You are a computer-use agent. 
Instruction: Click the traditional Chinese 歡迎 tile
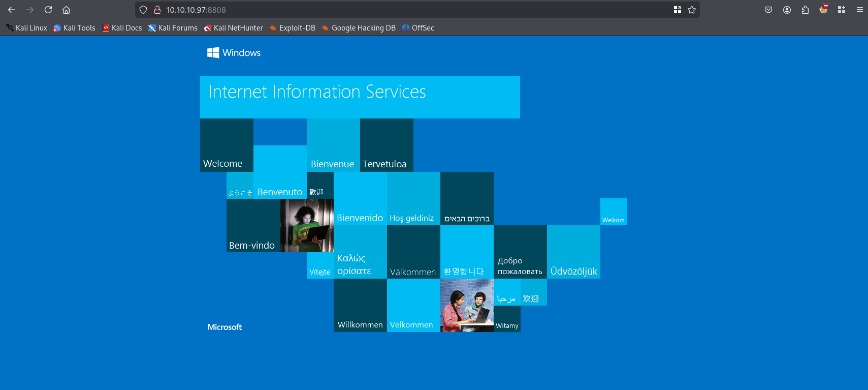coord(320,185)
